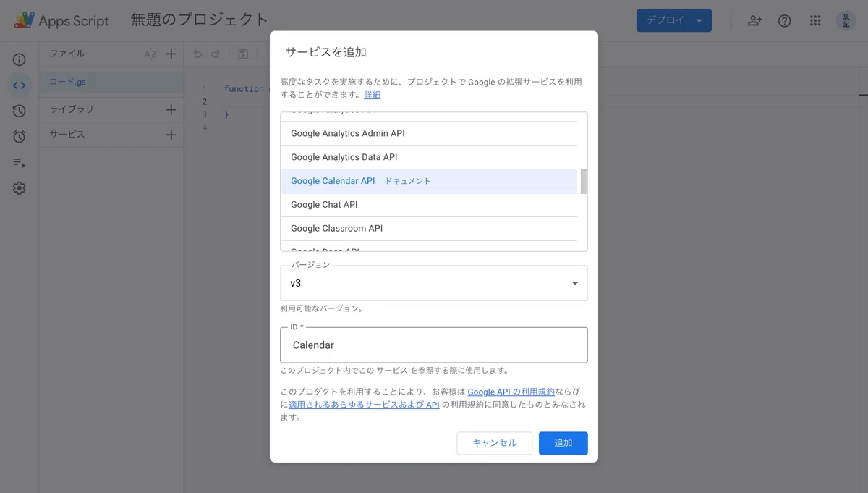Click the ID field containing Calendar
The width and height of the screenshot is (868, 493).
pyautogui.click(x=434, y=345)
